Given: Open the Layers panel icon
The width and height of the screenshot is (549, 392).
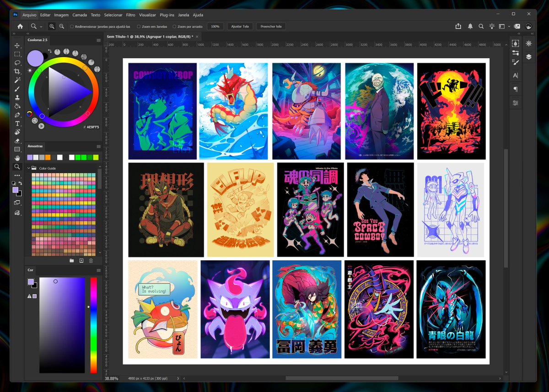Looking at the screenshot, I should tap(529, 57).
